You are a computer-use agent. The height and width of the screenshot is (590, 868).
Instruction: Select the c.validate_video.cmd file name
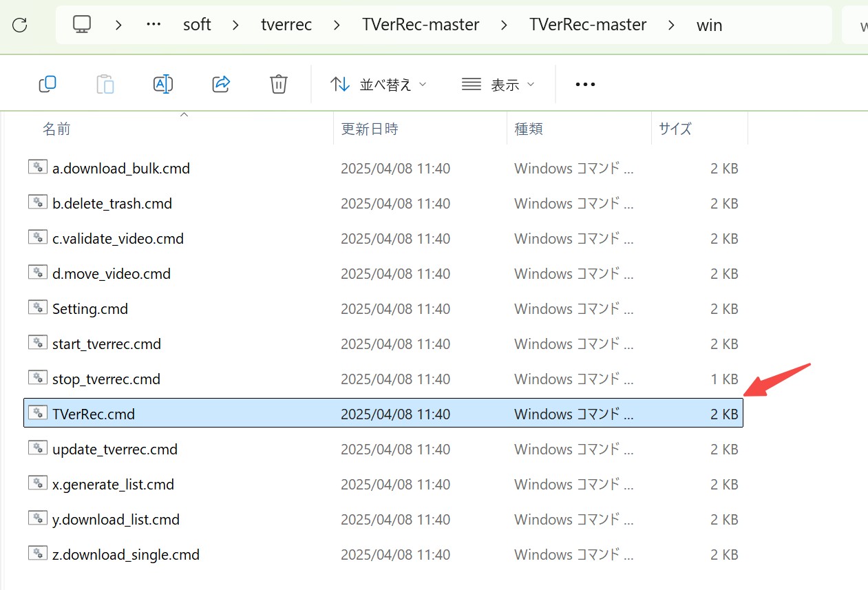[x=118, y=238]
